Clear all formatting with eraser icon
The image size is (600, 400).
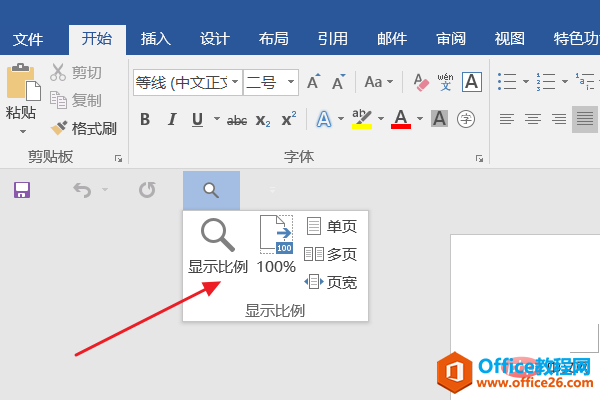click(x=421, y=82)
